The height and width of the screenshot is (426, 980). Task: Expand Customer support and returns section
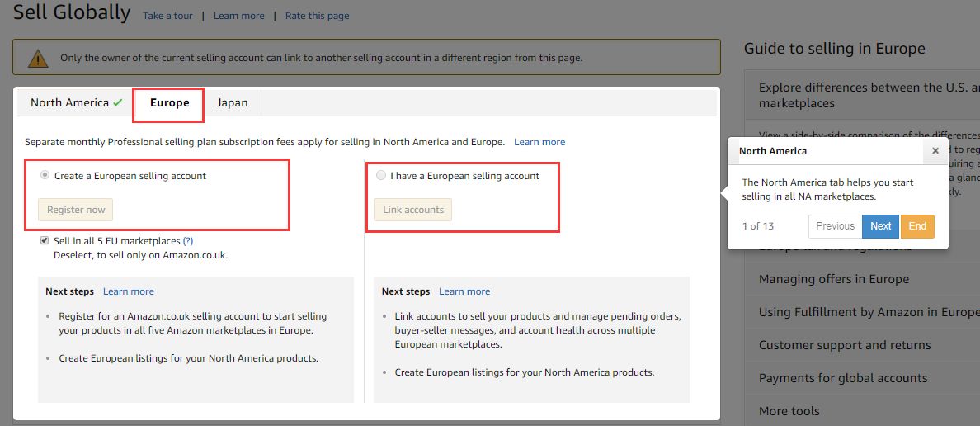(862, 345)
